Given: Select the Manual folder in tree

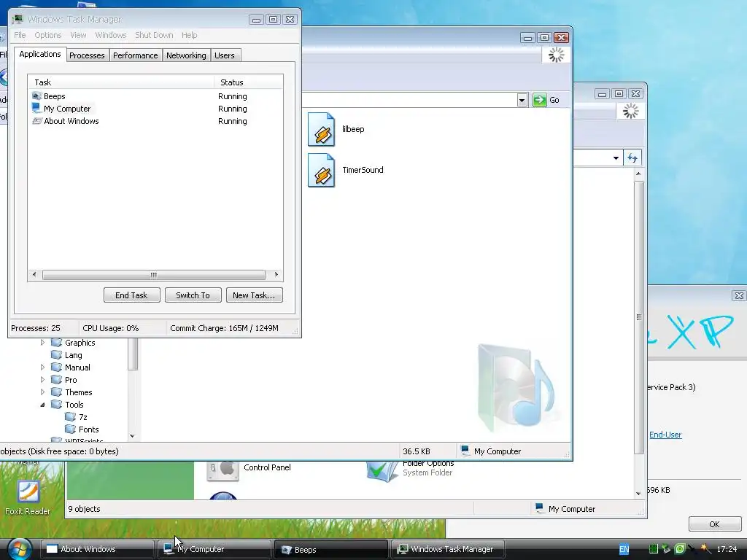Looking at the screenshot, I should 71,367.
